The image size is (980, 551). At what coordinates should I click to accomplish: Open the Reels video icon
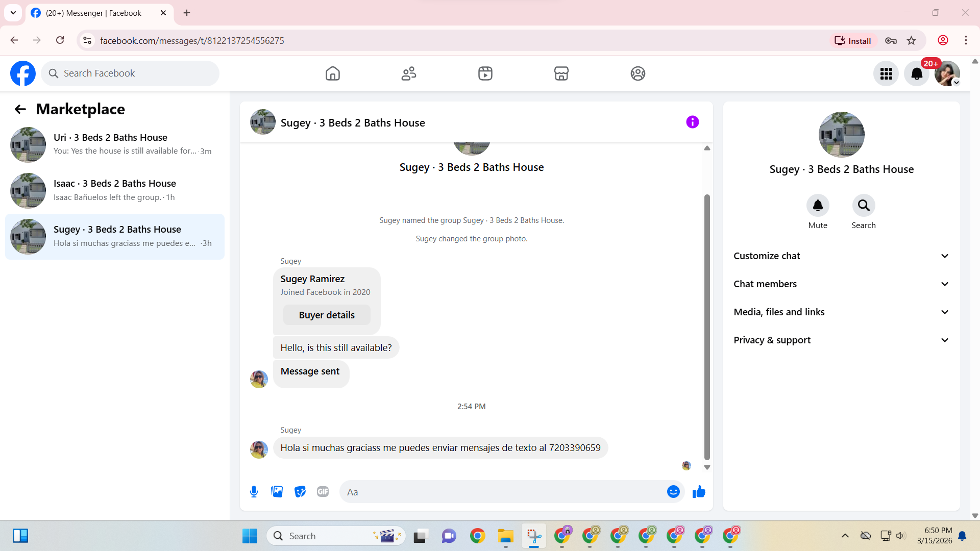click(x=485, y=73)
